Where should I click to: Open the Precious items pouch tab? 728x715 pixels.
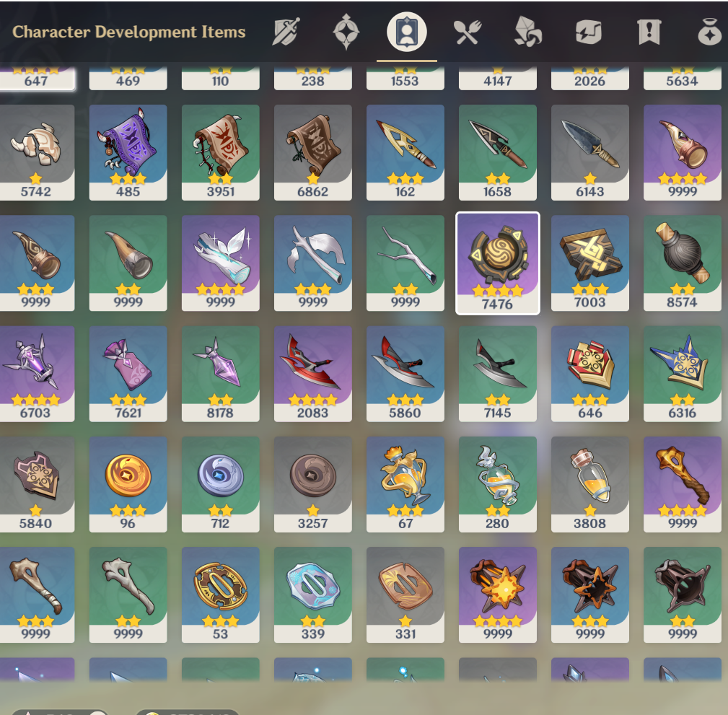click(710, 32)
